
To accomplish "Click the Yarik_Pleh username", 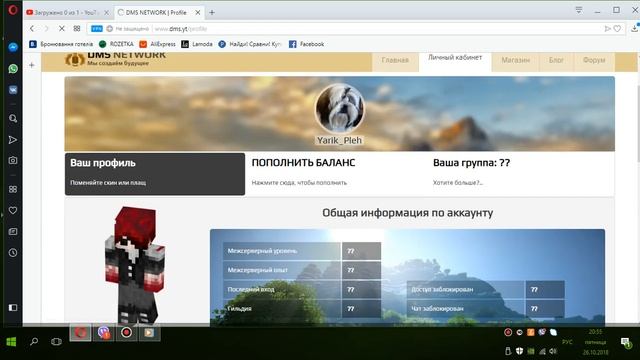I will click(340, 140).
